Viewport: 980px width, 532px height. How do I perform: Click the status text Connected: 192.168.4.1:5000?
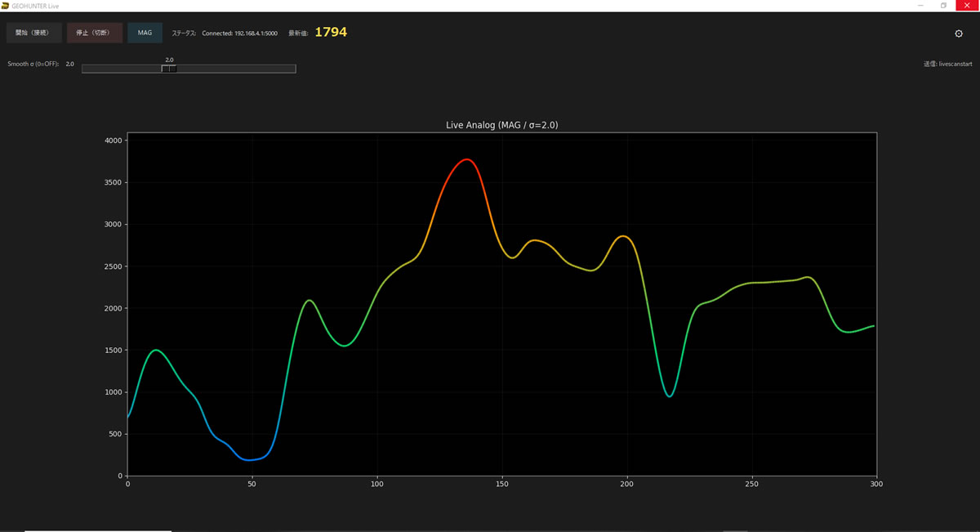(x=239, y=34)
